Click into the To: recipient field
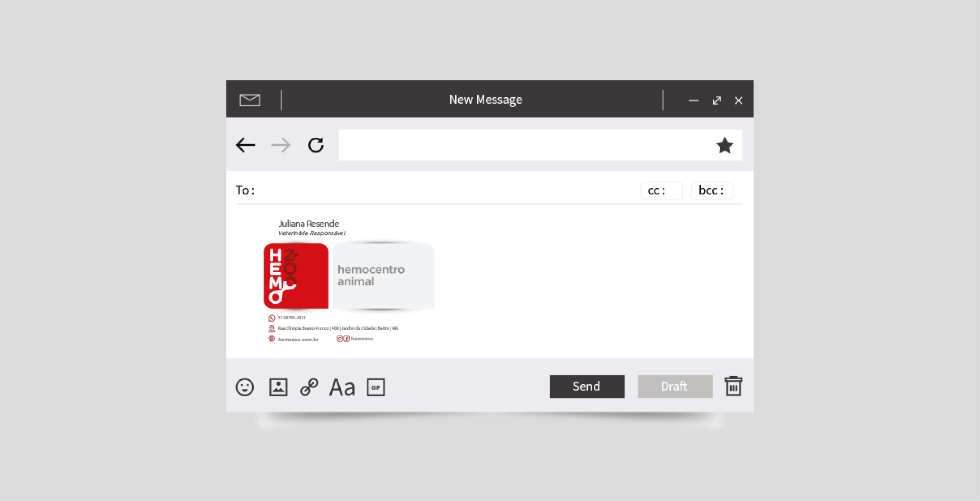This screenshot has width=980, height=501. pos(444,190)
